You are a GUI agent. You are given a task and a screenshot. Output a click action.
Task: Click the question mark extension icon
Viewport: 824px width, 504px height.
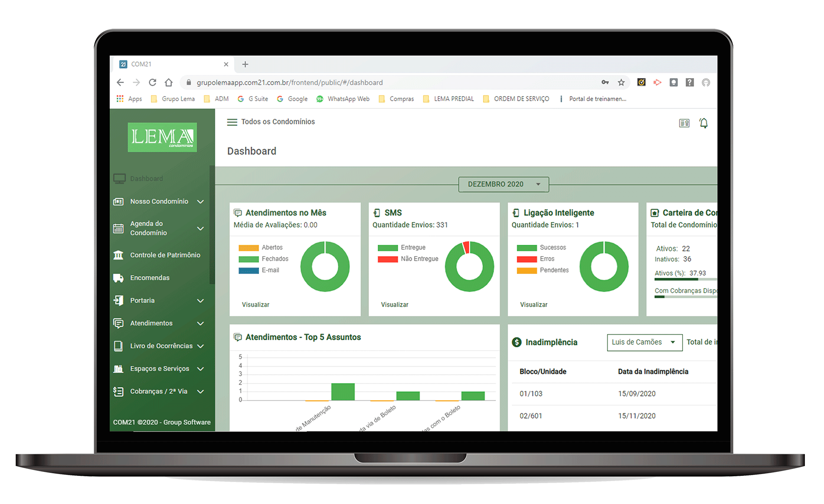[x=690, y=82]
